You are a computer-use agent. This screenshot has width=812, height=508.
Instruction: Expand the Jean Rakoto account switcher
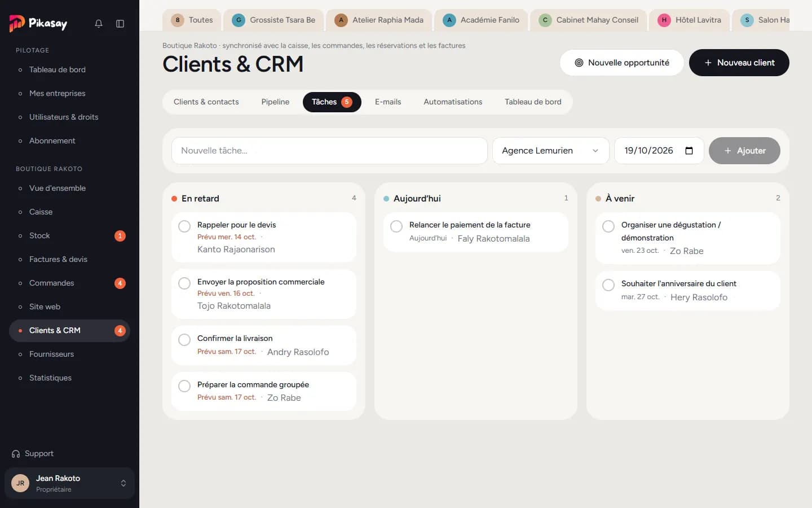69,483
